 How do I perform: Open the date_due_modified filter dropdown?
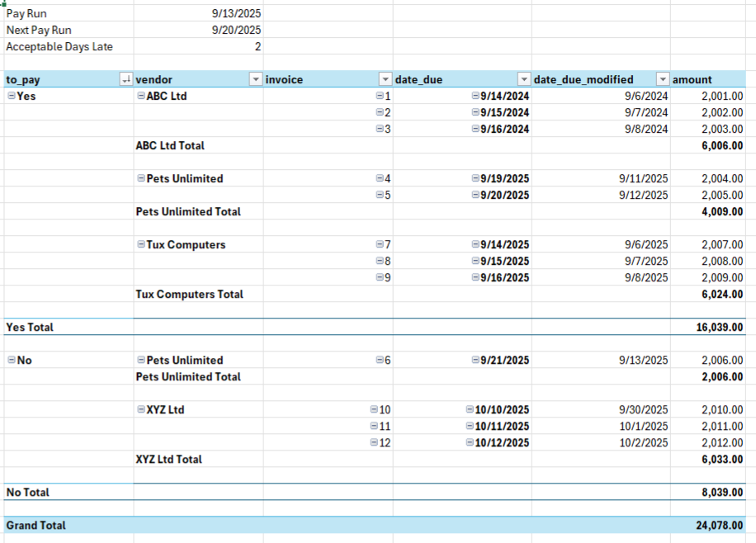[x=662, y=79]
